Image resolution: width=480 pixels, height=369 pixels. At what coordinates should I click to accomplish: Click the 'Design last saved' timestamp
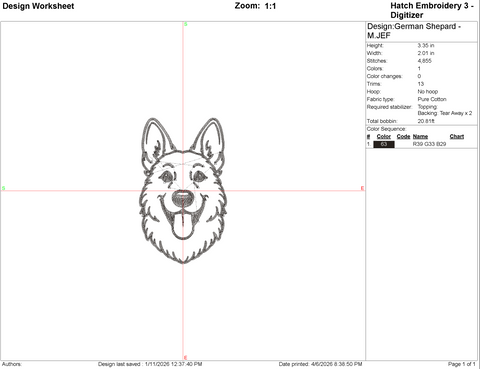click(150, 364)
